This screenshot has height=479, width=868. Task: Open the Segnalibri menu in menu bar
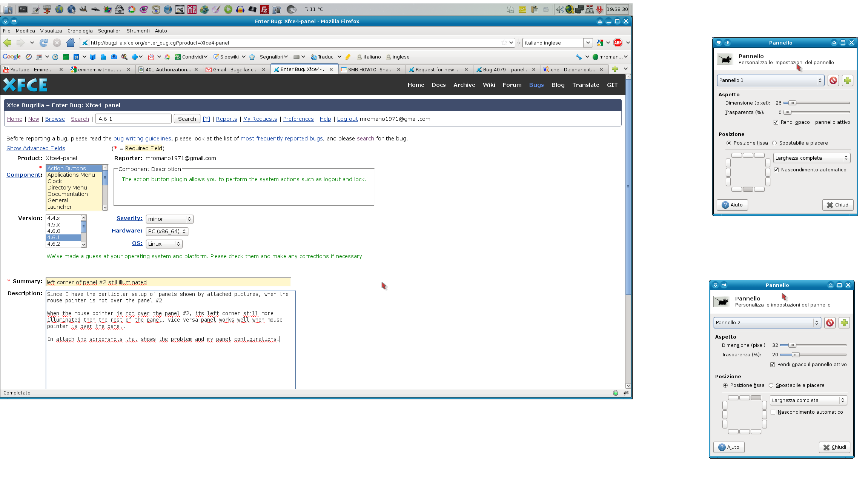click(109, 31)
